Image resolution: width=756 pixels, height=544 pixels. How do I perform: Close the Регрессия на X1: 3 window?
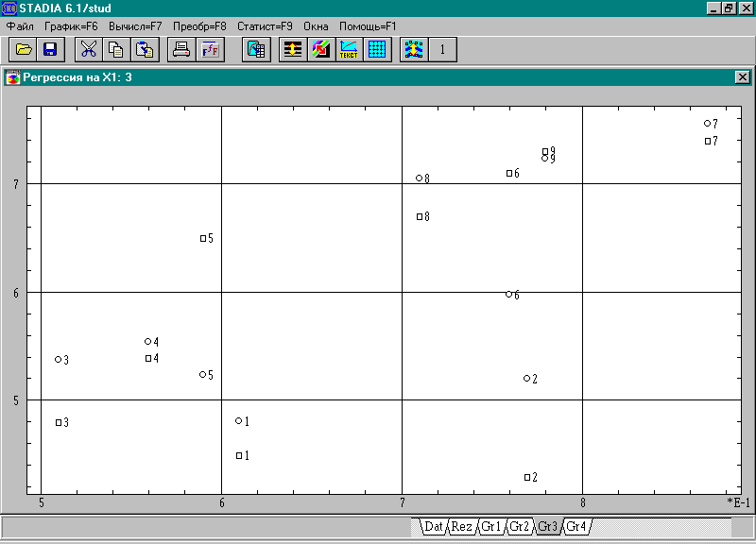click(x=743, y=77)
